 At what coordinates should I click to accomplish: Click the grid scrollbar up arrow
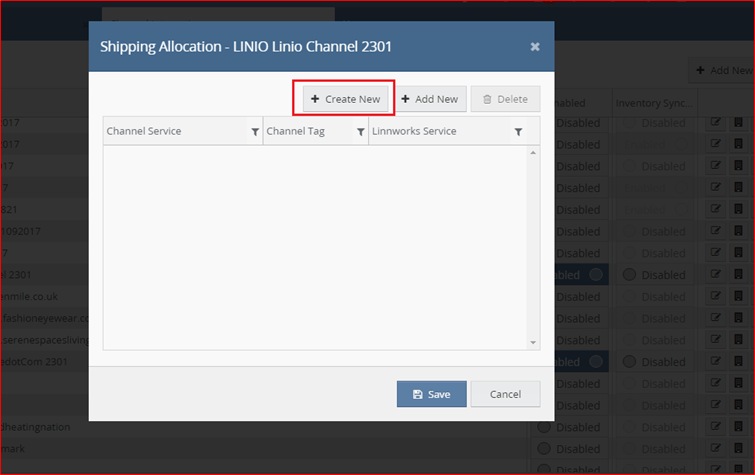[x=533, y=153]
